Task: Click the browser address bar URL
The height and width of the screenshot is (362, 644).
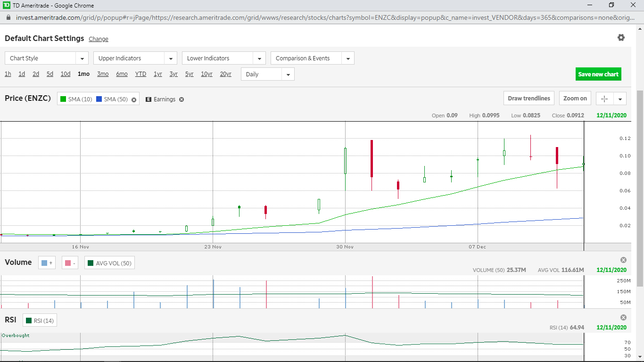Action: [x=325, y=17]
